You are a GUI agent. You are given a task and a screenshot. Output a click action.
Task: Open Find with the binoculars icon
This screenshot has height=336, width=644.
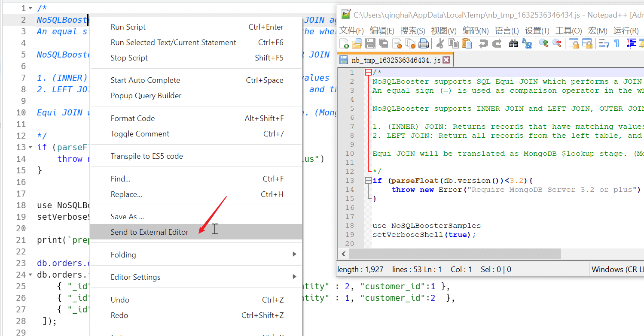point(513,43)
